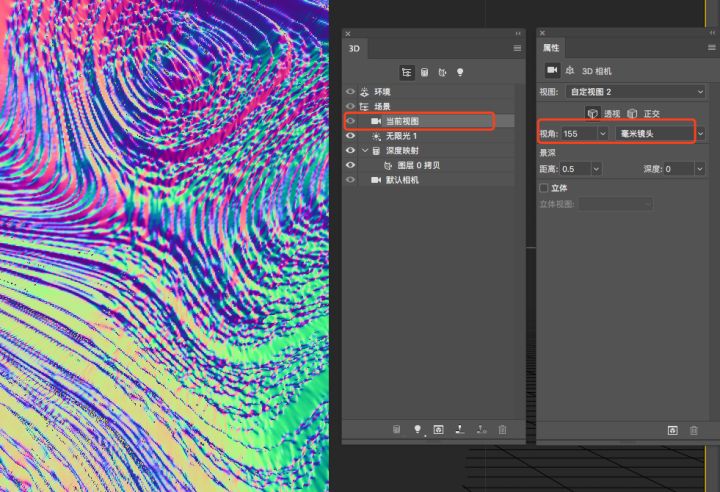Click the add-object icon in 3D panel footer
This screenshot has height=492, width=720.
click(397, 430)
